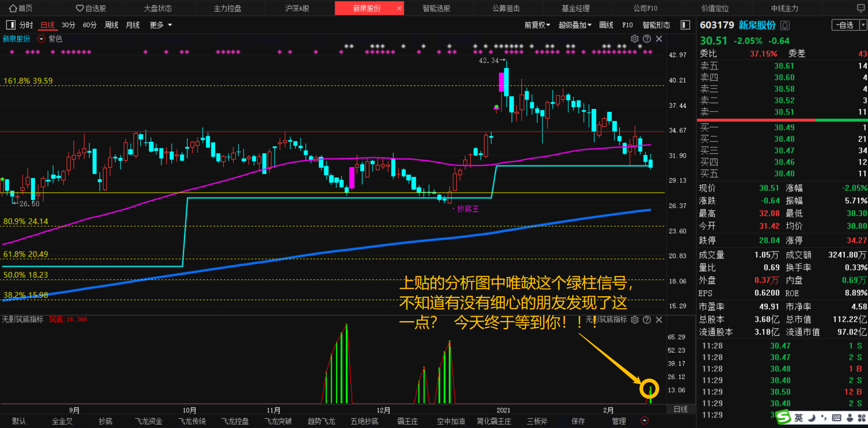Toggle the right sidebar panel icon
The width and height of the screenshot is (868, 428).
tap(685, 25)
